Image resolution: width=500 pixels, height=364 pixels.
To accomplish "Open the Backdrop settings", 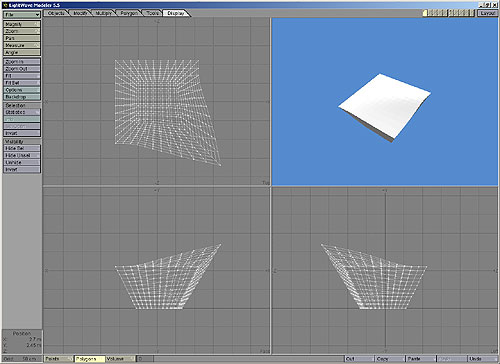I will pyautogui.click(x=22, y=97).
